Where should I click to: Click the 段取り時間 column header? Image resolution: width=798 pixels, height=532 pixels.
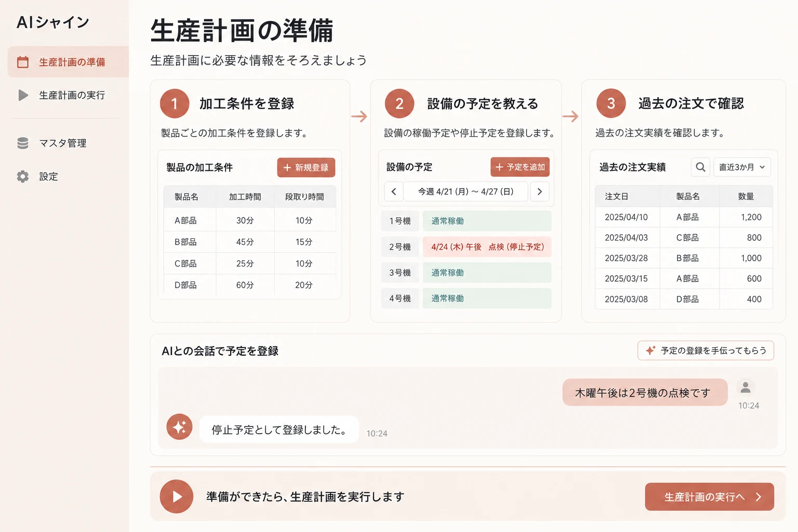click(304, 197)
